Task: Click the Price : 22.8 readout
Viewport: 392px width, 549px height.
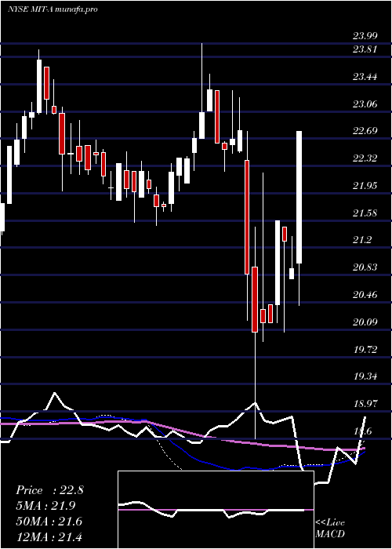Action: point(49,490)
